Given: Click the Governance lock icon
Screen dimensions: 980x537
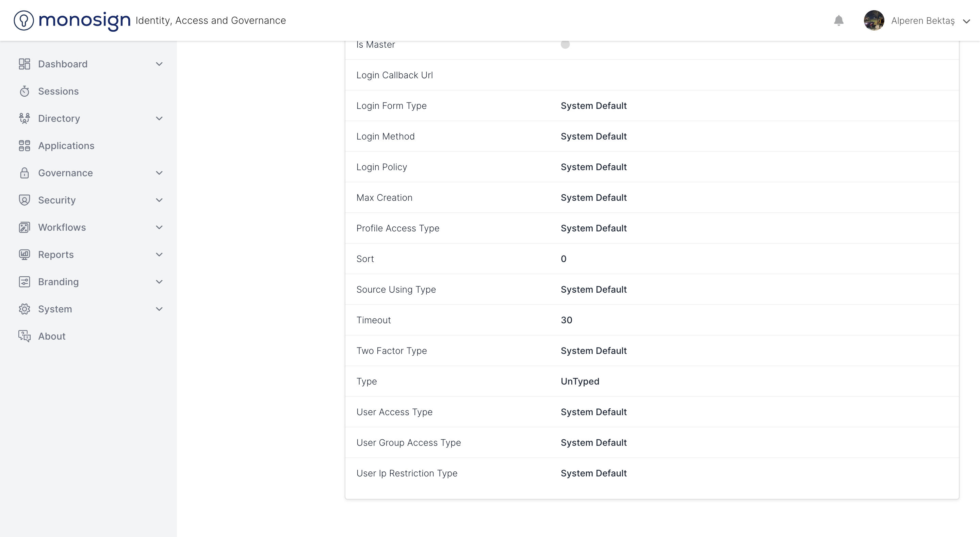Looking at the screenshot, I should (x=24, y=173).
